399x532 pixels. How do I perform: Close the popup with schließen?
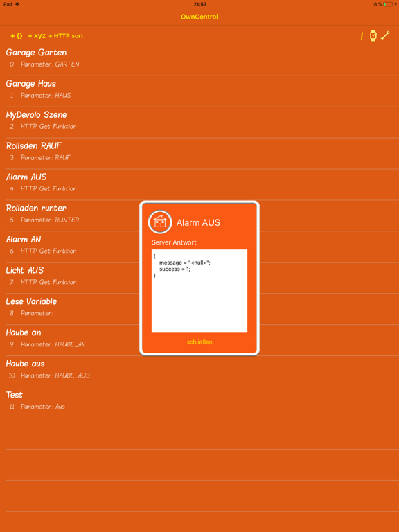click(x=199, y=342)
